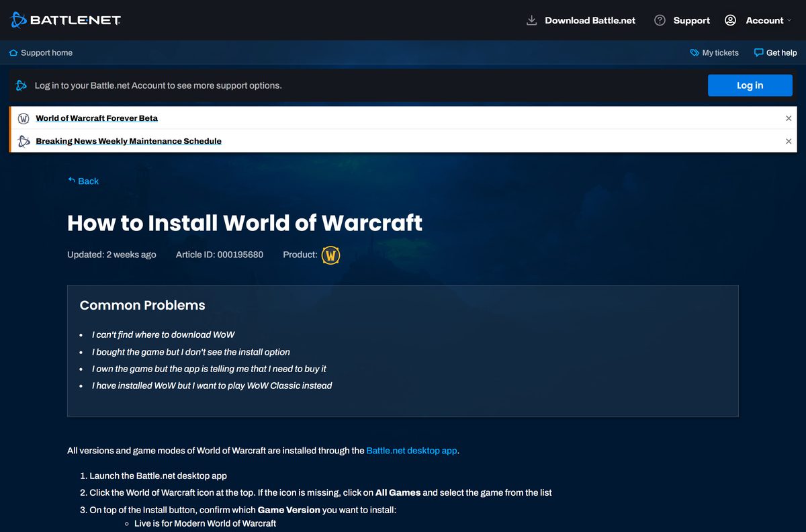Click the Log in button
The height and width of the screenshot is (532, 806).
[x=750, y=85]
